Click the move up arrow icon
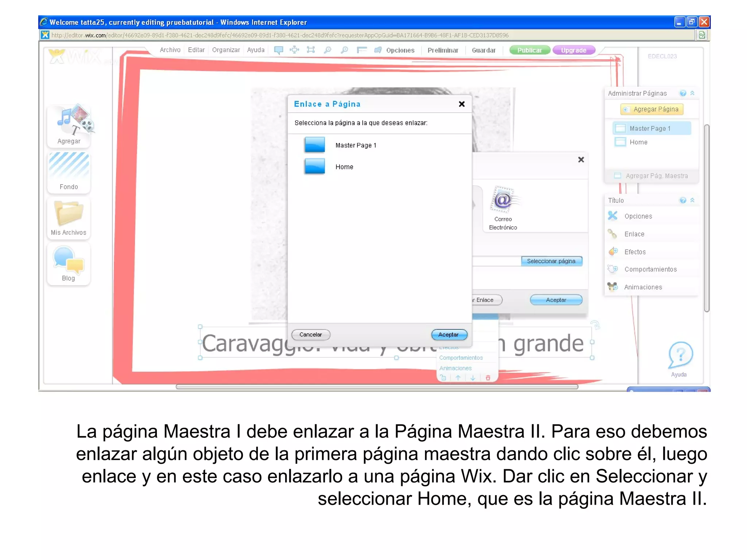The height and width of the screenshot is (560, 747). [x=458, y=378]
